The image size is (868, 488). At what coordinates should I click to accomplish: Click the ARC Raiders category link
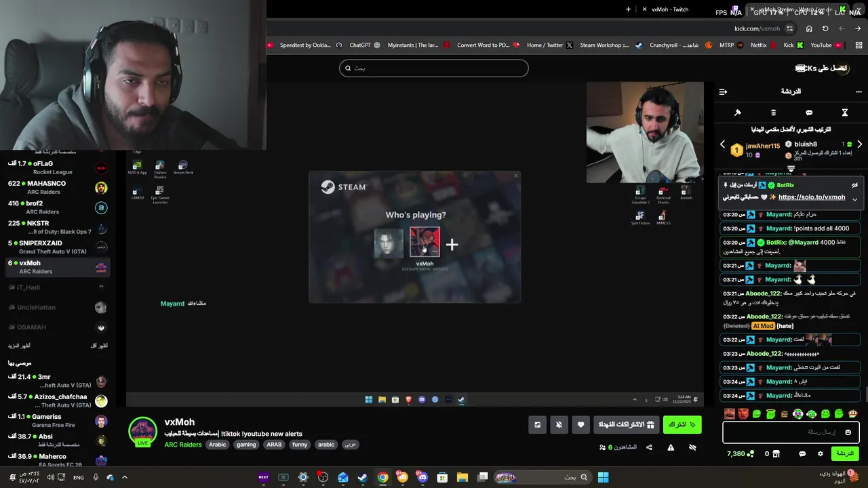(183, 445)
